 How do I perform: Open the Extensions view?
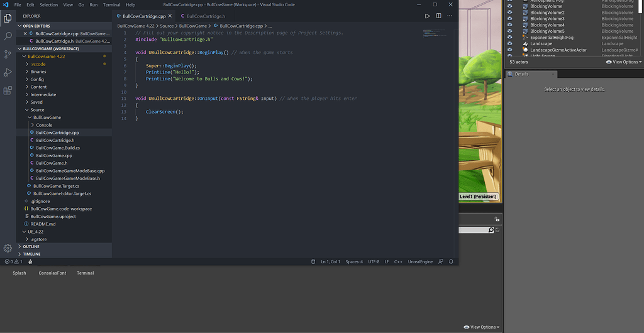[8, 90]
